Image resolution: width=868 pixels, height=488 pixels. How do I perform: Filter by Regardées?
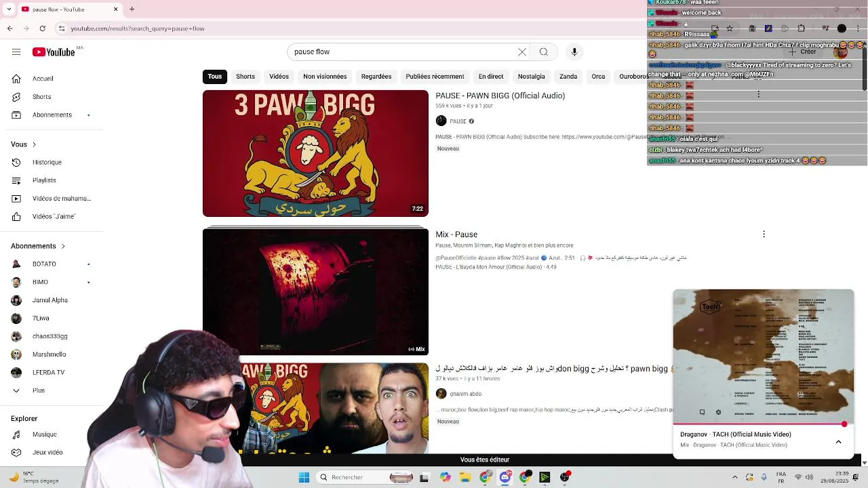(x=376, y=77)
